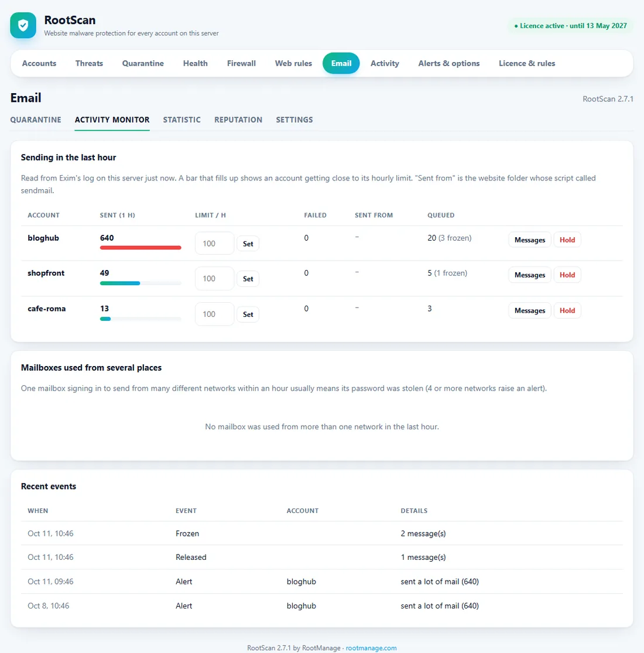Click the 1 message(s) detail cell
Image resolution: width=644 pixels, height=653 pixels.
(423, 557)
